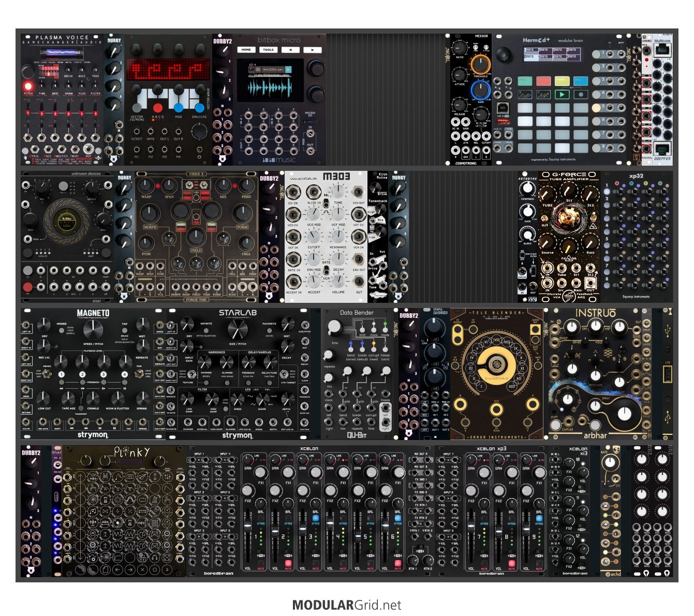Click the central dial on Tele Blender
This screenshot has height=616, width=694.
pos(496,365)
